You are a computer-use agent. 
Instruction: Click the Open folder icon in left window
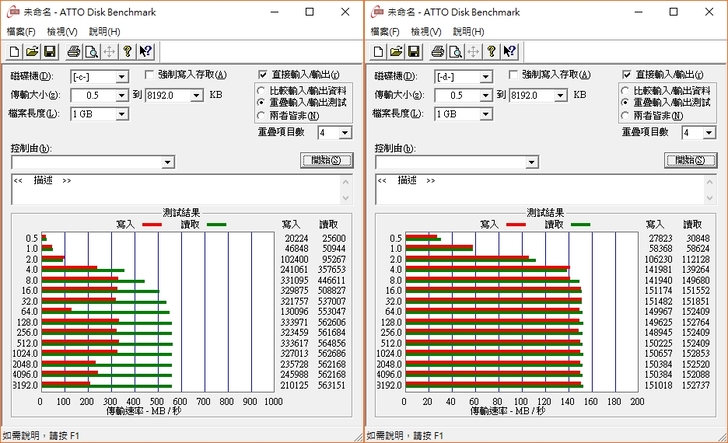(31, 52)
